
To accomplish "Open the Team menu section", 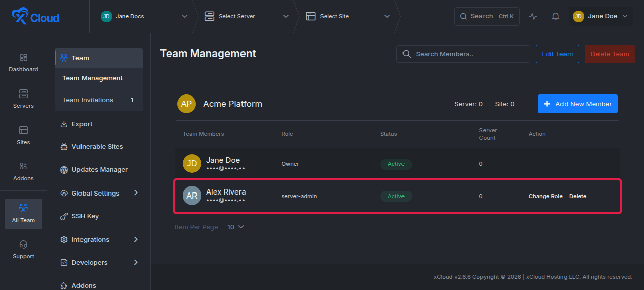I will (x=99, y=58).
